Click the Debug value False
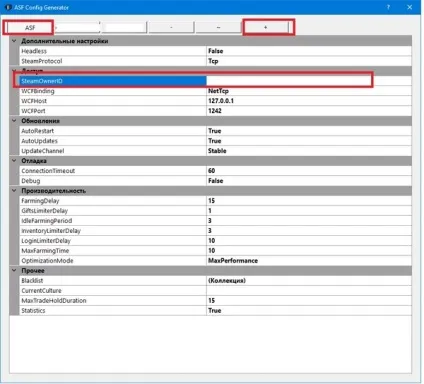Screen dimensions: 424x384 click(x=309, y=181)
